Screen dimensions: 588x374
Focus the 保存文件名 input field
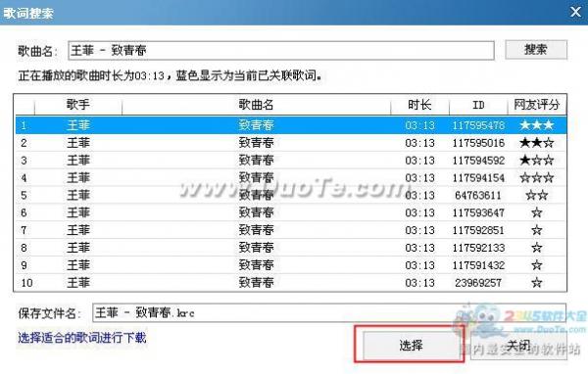(x=329, y=313)
